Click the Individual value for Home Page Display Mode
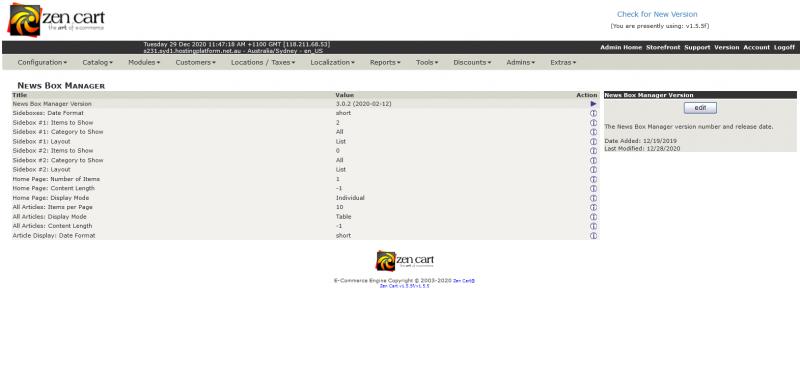The image size is (800, 385). tap(350, 198)
